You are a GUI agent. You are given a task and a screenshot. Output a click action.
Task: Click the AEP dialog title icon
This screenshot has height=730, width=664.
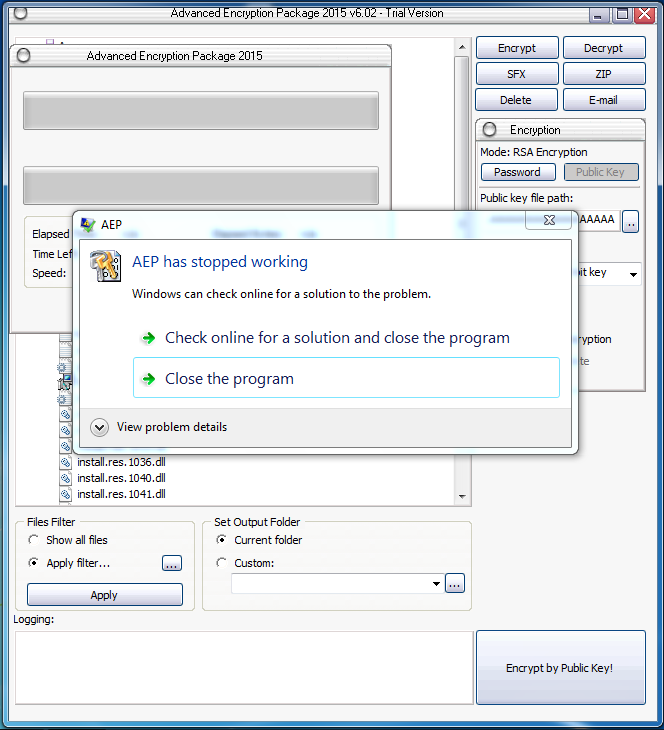coord(88,225)
